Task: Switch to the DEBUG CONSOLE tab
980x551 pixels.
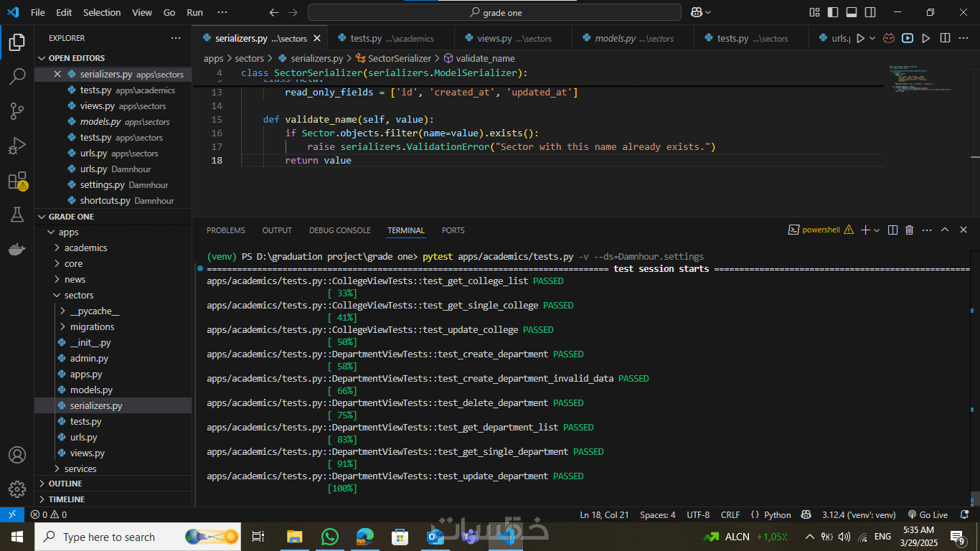Action: click(x=339, y=230)
